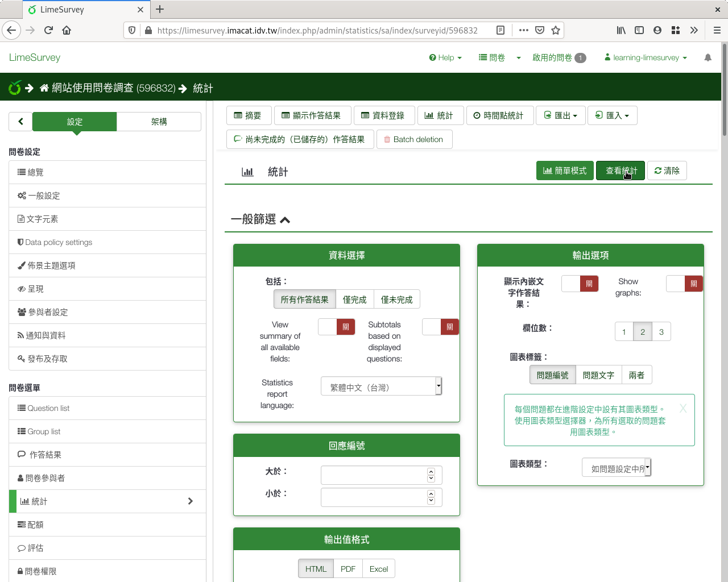
Task: Click the 查看統計 view statistics button
Action: pyautogui.click(x=621, y=171)
